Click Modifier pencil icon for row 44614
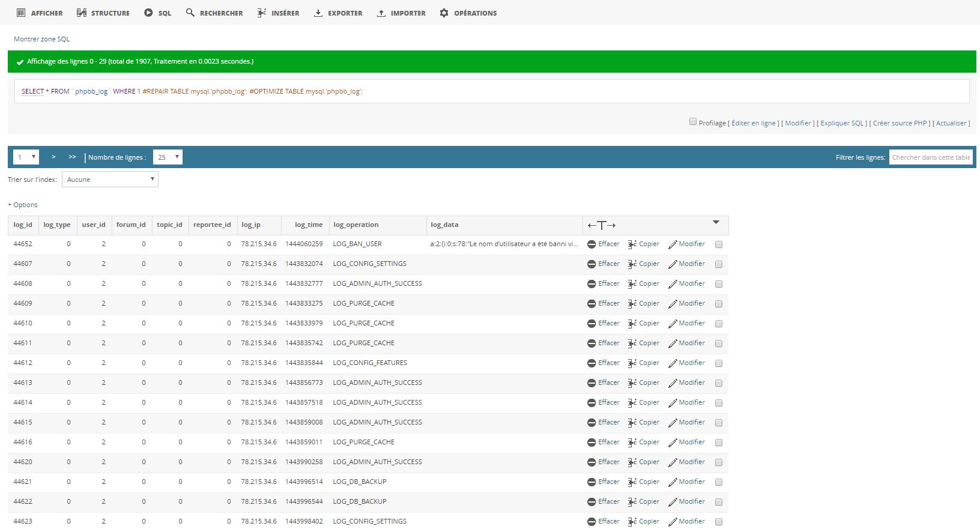The height and width of the screenshot is (529, 980). 673,403
